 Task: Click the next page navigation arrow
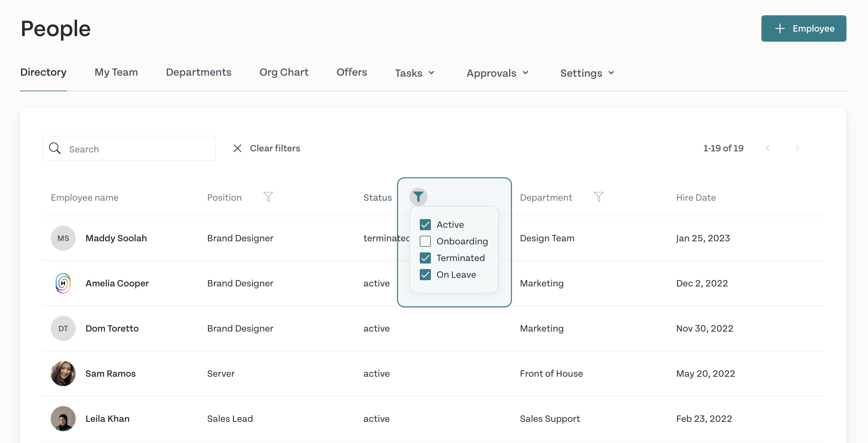(797, 148)
